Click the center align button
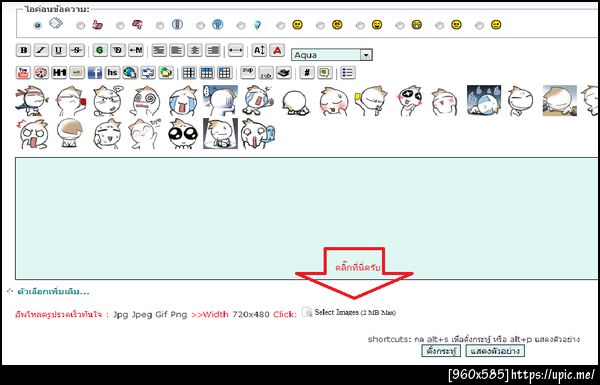Viewport: 600px width, 385px height. coord(194,50)
